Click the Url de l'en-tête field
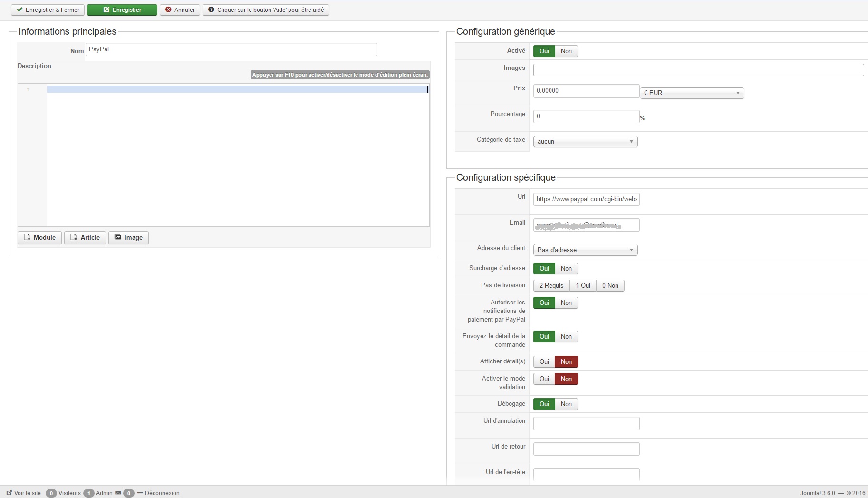This screenshot has height=498, width=868. (586, 474)
